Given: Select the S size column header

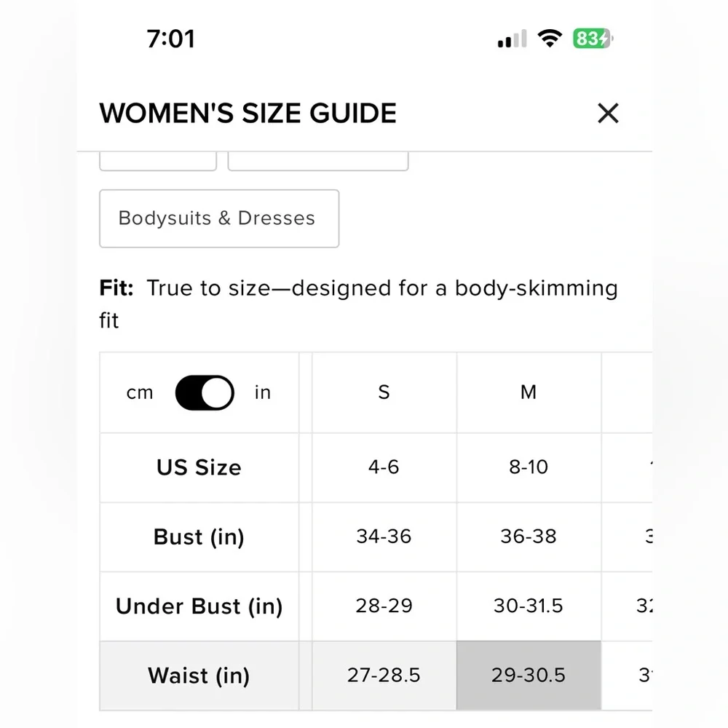Looking at the screenshot, I should 384,392.
